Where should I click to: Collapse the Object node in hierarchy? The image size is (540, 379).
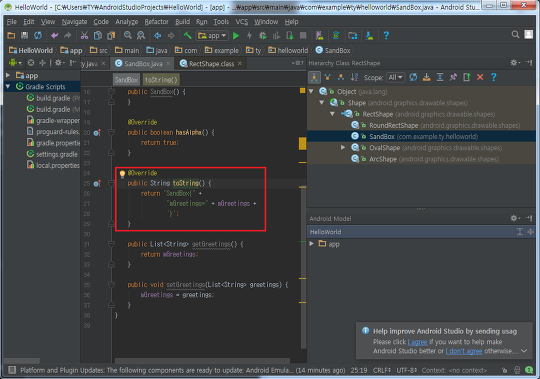pos(312,92)
